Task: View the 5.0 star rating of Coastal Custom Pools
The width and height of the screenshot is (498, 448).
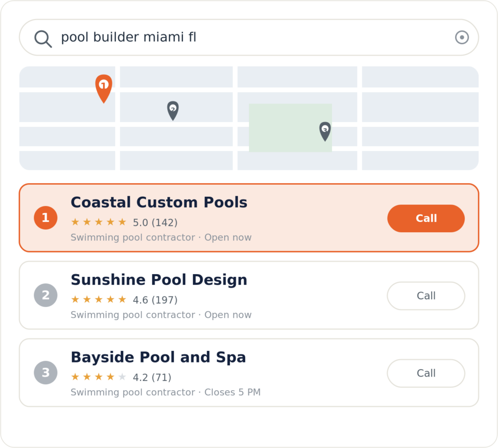Action: pos(124,223)
